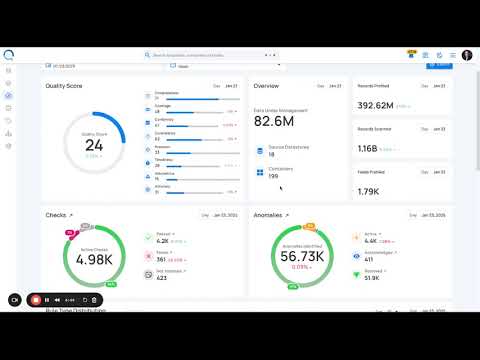Click the Failed red icon in Checks
Screen dimensions: 480x360
[x=148, y=256]
